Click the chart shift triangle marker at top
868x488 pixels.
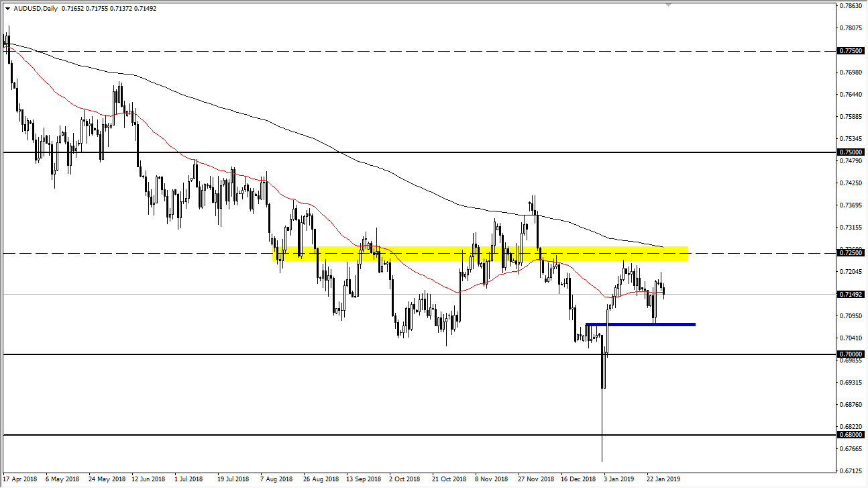pos(668,5)
